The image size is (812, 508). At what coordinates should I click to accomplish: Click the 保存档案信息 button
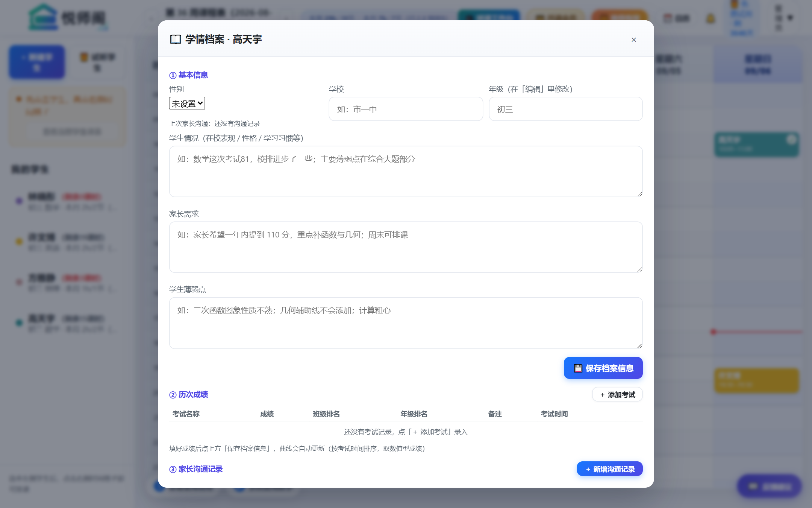click(603, 368)
